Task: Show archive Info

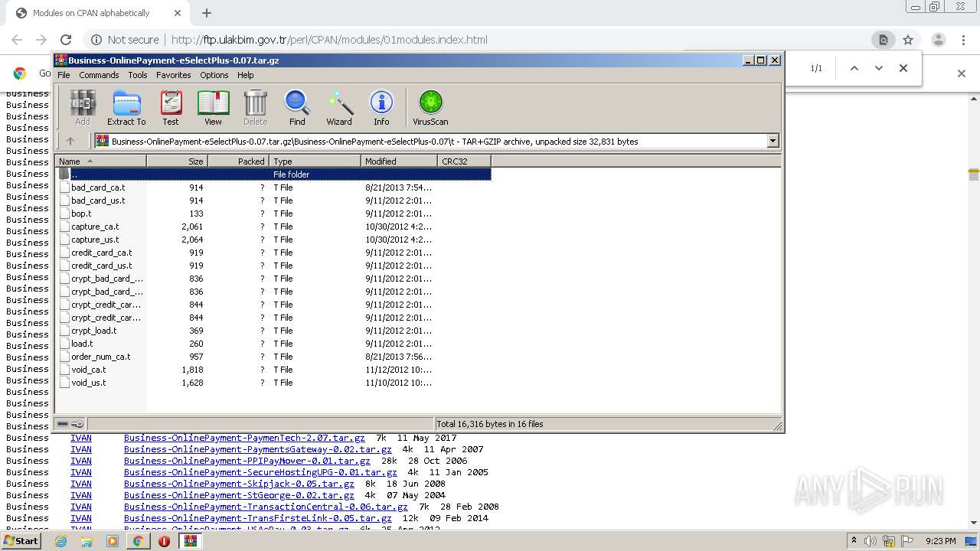Action: [x=381, y=107]
